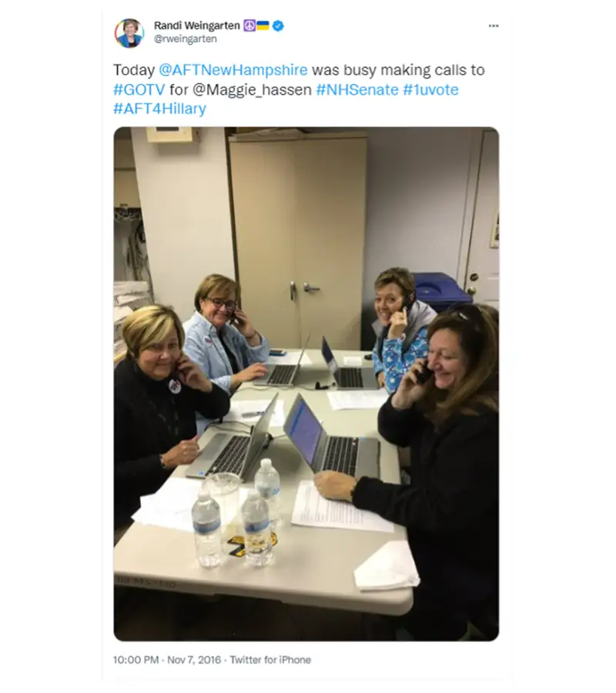Click the word 'Today' in the tweet
Image resolution: width=616 pixels, height=693 pixels.
tap(134, 70)
